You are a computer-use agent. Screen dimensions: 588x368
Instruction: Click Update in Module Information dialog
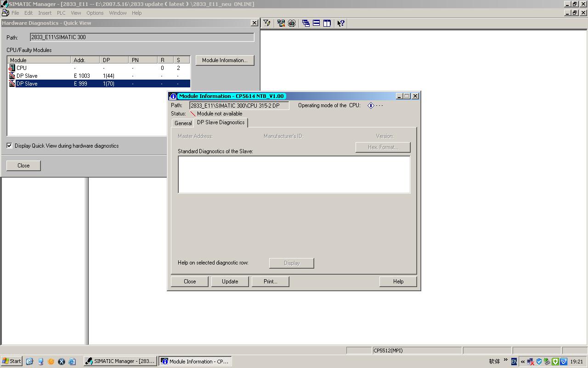[x=230, y=282]
